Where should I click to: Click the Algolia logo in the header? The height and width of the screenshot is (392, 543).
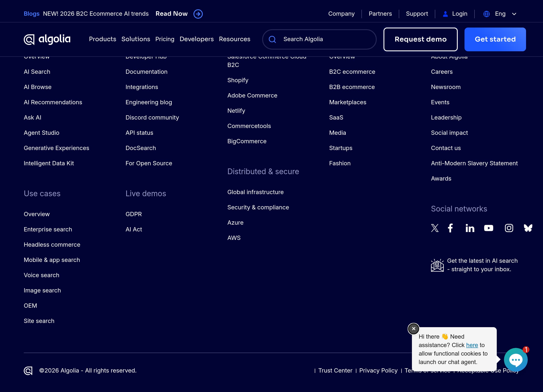tap(47, 39)
